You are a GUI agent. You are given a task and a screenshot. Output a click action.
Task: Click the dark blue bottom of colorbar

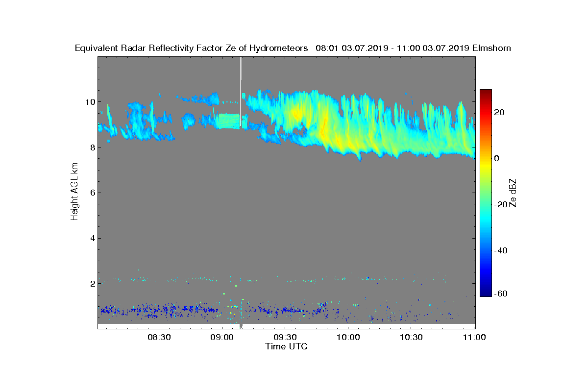point(486,293)
